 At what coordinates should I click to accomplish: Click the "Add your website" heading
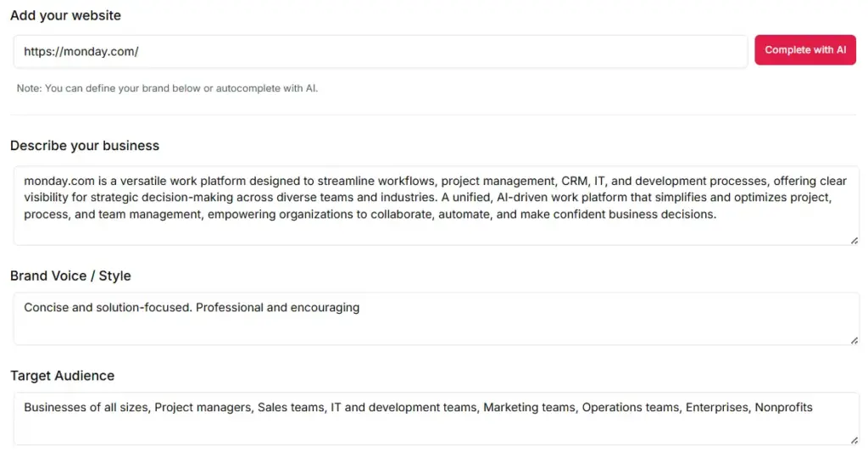point(65,15)
